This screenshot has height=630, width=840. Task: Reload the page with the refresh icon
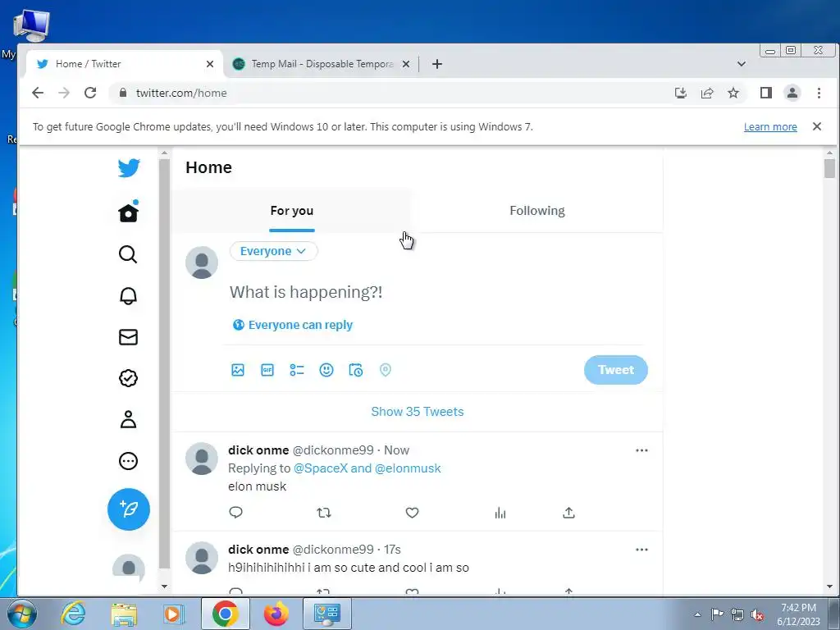coord(90,93)
